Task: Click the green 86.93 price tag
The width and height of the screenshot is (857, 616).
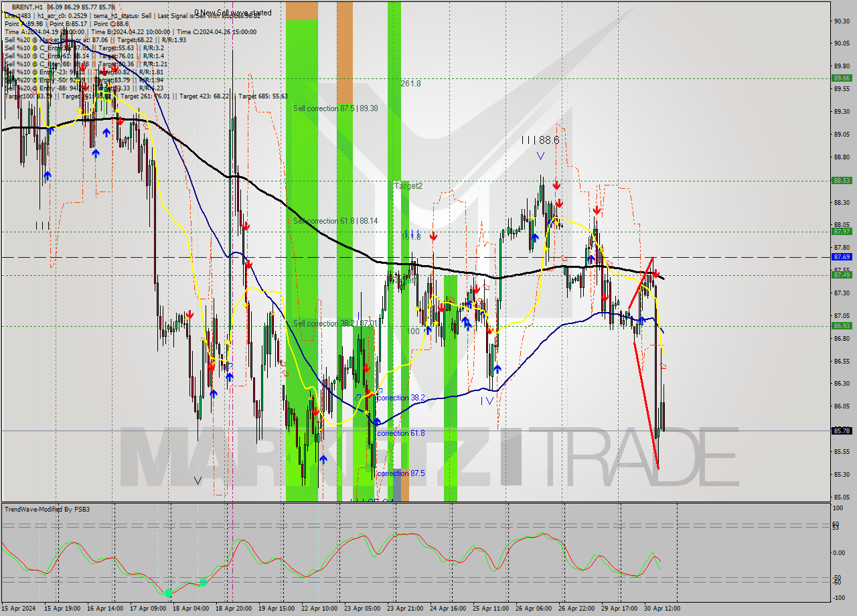Action: click(842, 325)
